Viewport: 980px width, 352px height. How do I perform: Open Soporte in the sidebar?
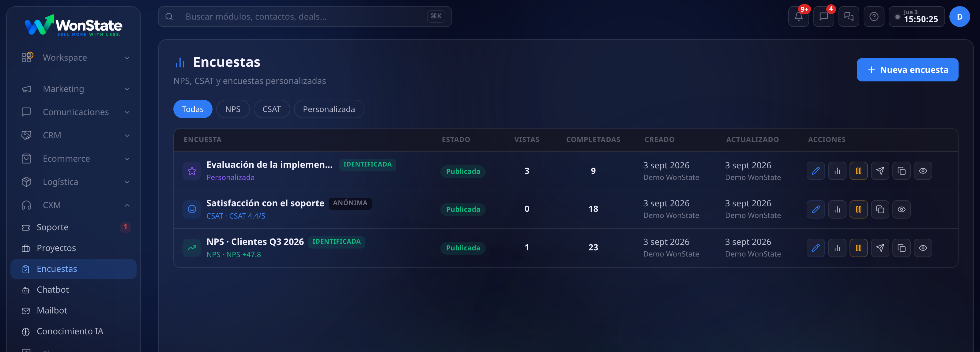[73, 227]
